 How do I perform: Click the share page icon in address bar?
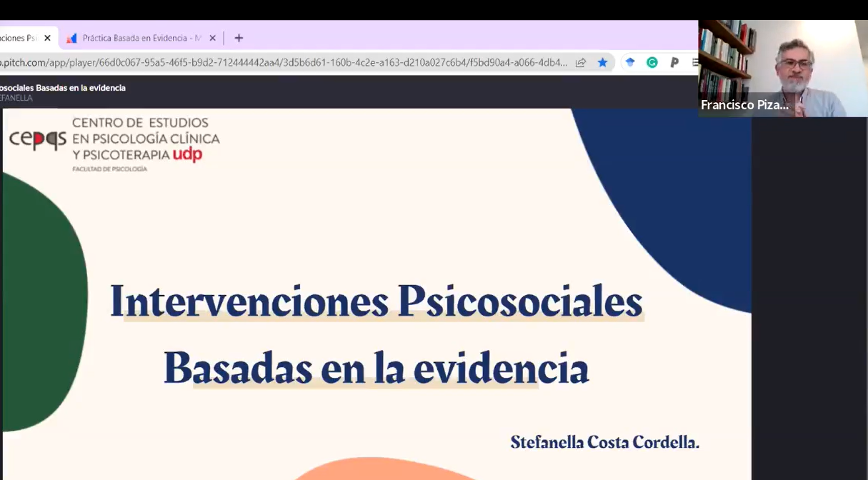pos(581,63)
